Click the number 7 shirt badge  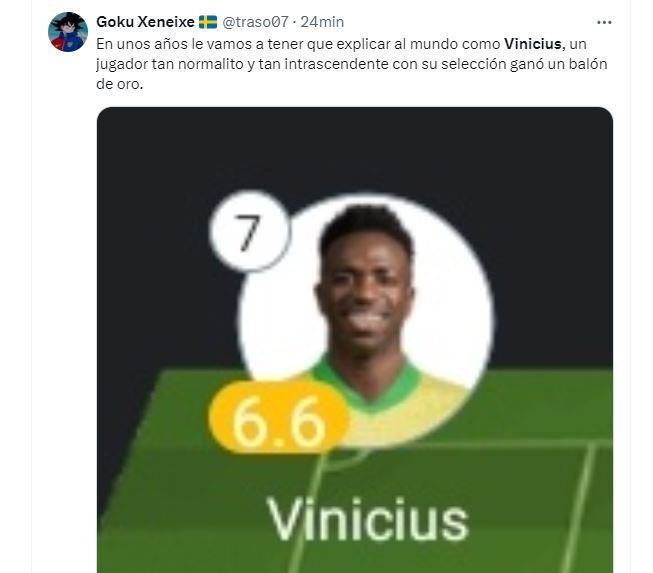click(249, 231)
